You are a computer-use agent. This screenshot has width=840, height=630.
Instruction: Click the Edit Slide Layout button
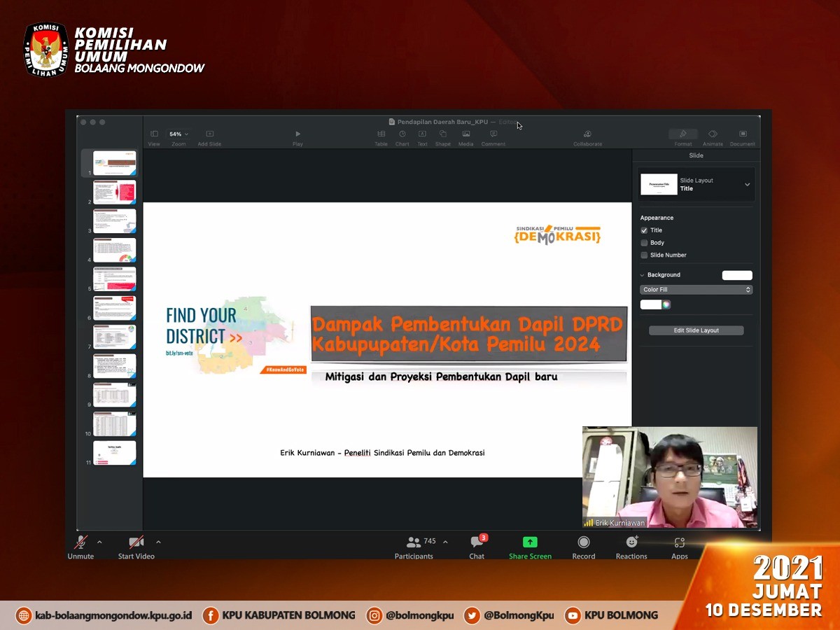coord(696,330)
